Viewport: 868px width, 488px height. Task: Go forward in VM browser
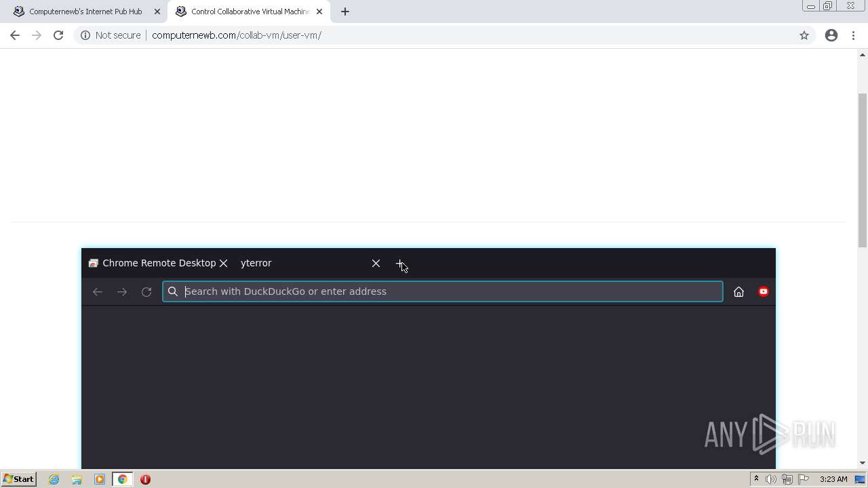point(122,291)
